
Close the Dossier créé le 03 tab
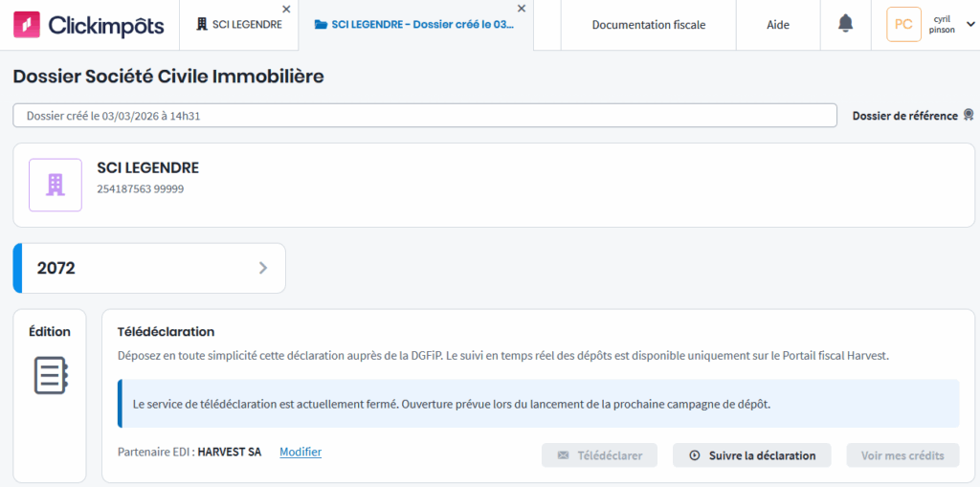[x=521, y=9]
